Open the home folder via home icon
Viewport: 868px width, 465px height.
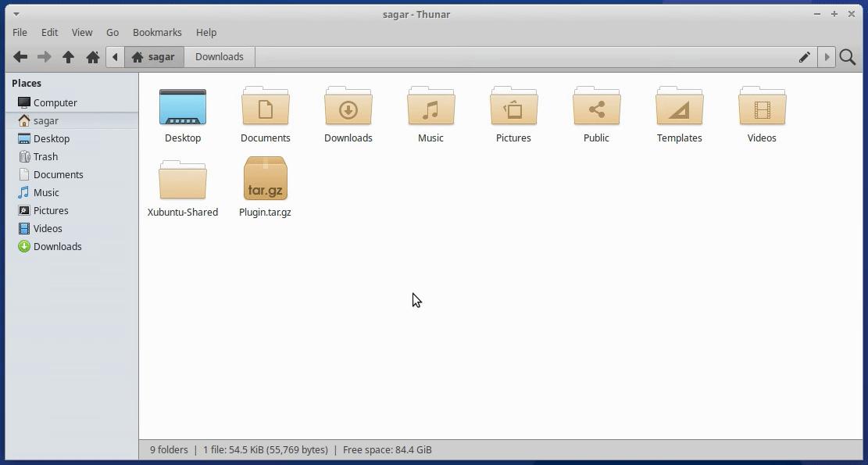tap(91, 56)
